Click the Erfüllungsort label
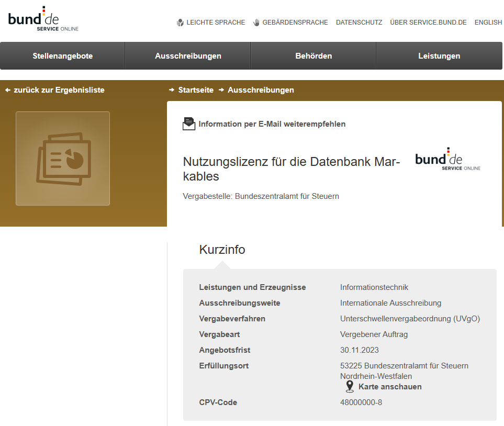Viewport: 504px width, 426px height. pyautogui.click(x=223, y=366)
